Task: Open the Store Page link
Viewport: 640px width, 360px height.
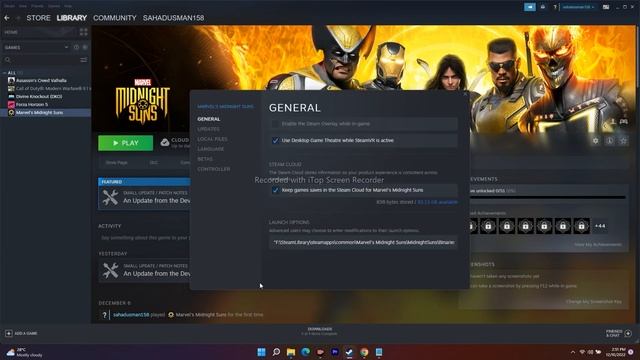Action: (116, 162)
